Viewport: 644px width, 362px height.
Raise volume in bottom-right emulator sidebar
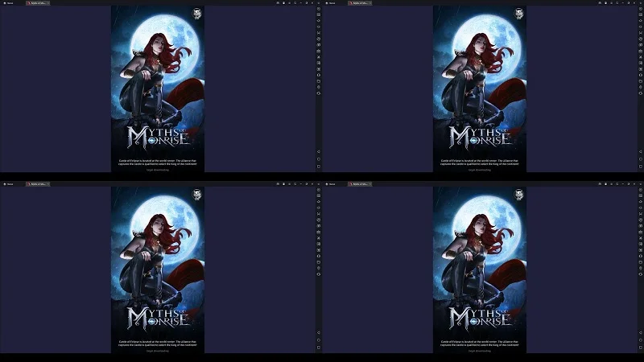[641, 202]
